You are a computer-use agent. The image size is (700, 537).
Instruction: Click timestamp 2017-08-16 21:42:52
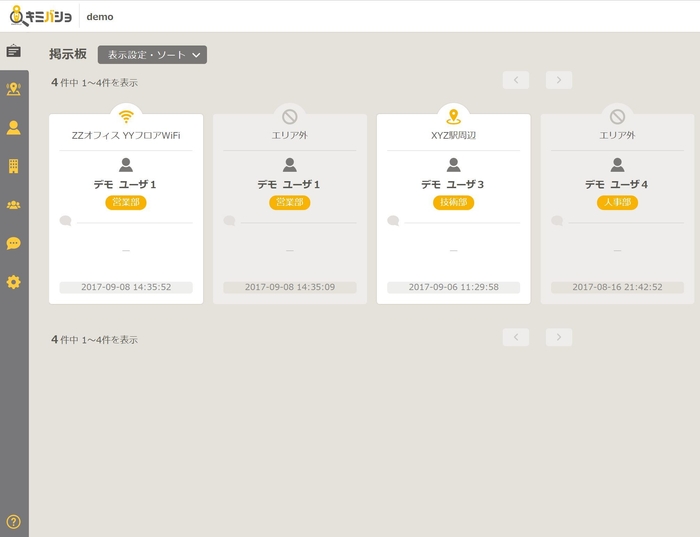tap(617, 287)
